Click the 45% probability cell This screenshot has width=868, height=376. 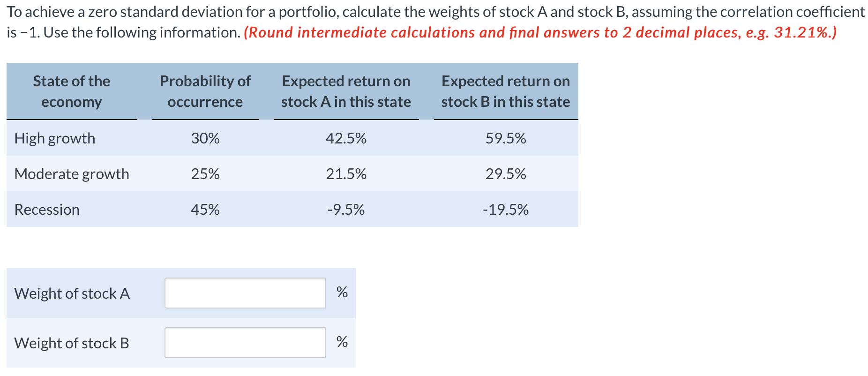pos(205,209)
